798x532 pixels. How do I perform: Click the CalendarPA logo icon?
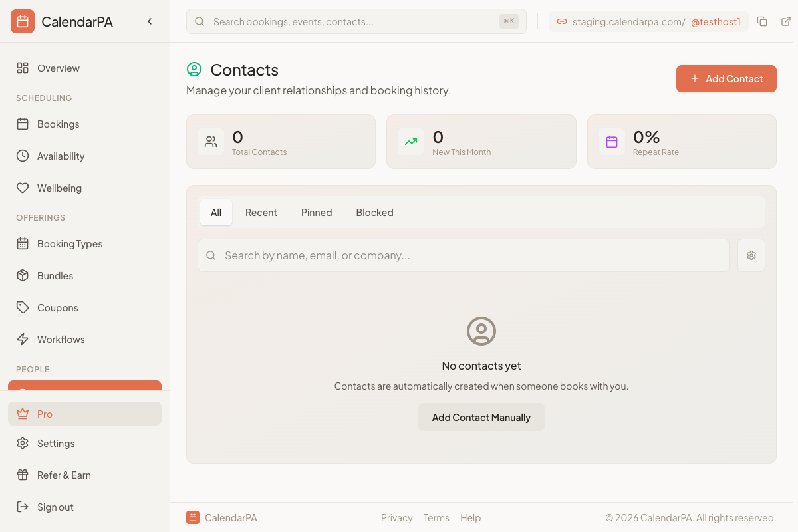(22, 21)
